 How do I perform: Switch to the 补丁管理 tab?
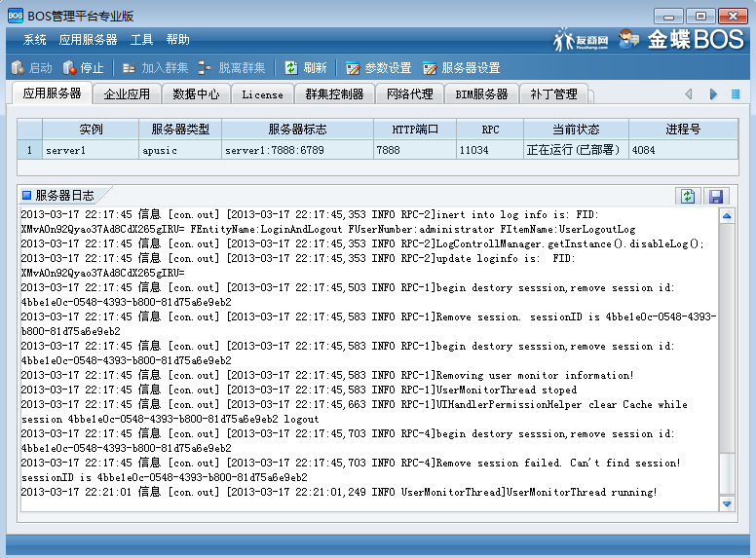(554, 94)
